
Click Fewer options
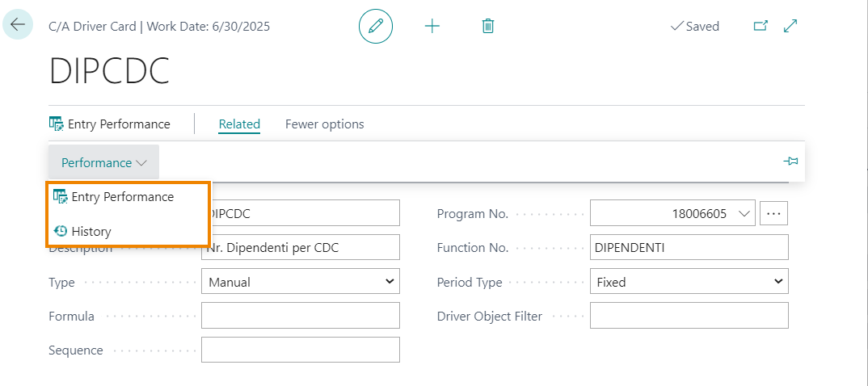[324, 124]
